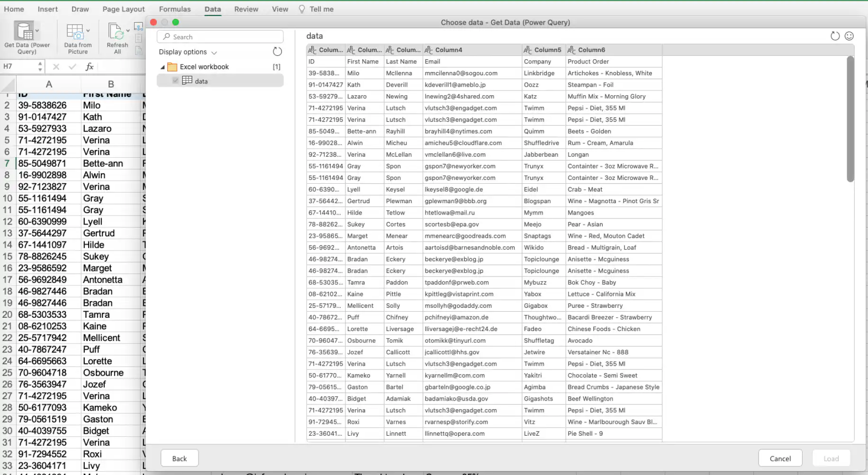Open the Insert ribbon tab
The height and width of the screenshot is (475, 868).
tap(47, 9)
